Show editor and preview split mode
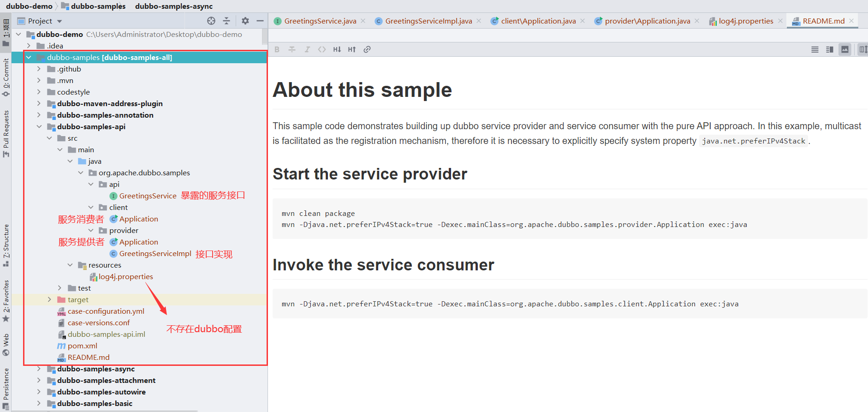The width and height of the screenshot is (868, 412). click(x=830, y=49)
